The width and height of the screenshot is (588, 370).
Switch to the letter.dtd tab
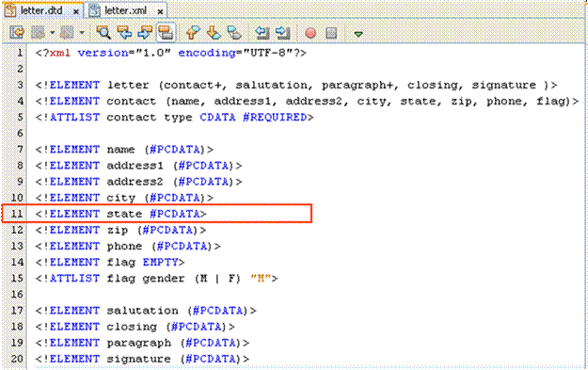tap(41, 10)
